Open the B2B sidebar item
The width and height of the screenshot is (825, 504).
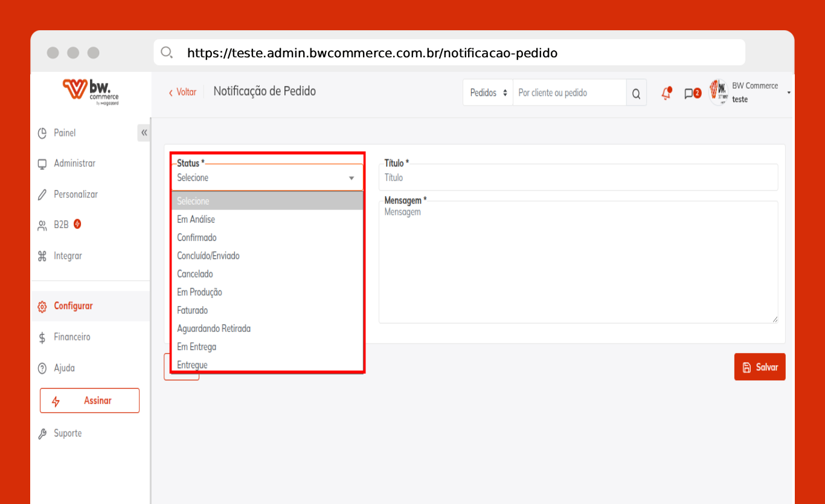tap(61, 225)
